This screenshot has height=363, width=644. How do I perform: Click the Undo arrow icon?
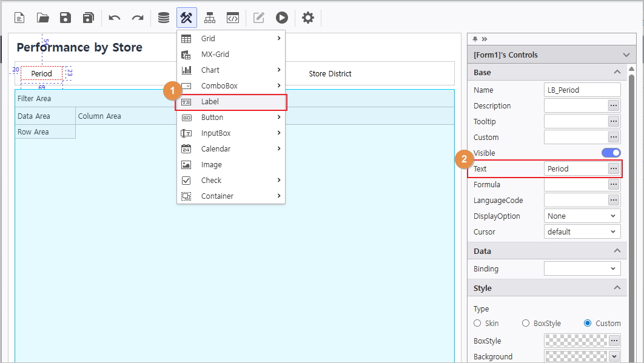tap(115, 18)
